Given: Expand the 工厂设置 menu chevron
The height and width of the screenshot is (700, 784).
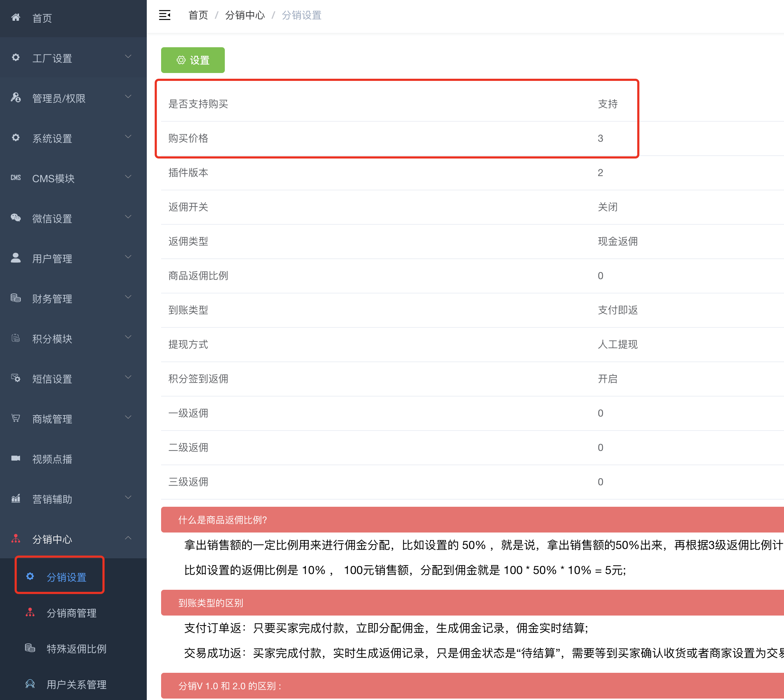Looking at the screenshot, I should [x=128, y=57].
